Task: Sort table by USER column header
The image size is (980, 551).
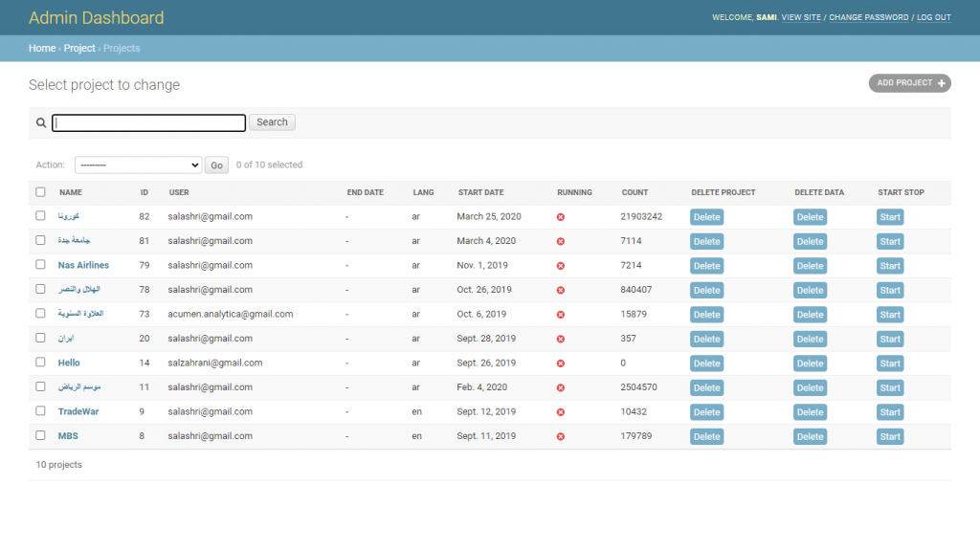Action: (179, 192)
